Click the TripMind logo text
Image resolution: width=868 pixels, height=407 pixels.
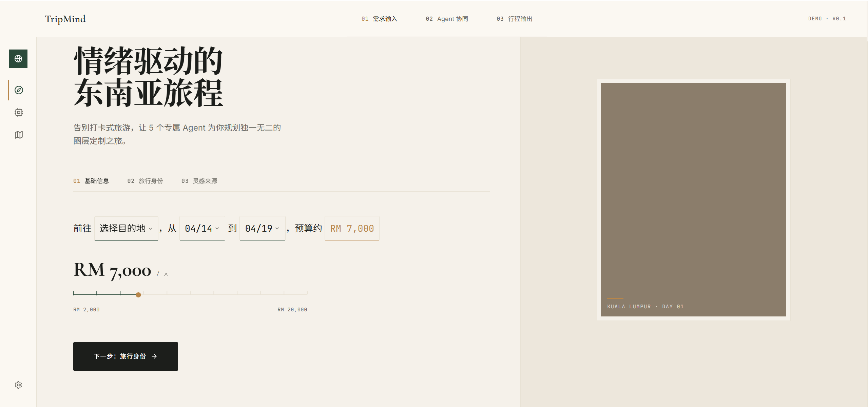click(x=65, y=19)
